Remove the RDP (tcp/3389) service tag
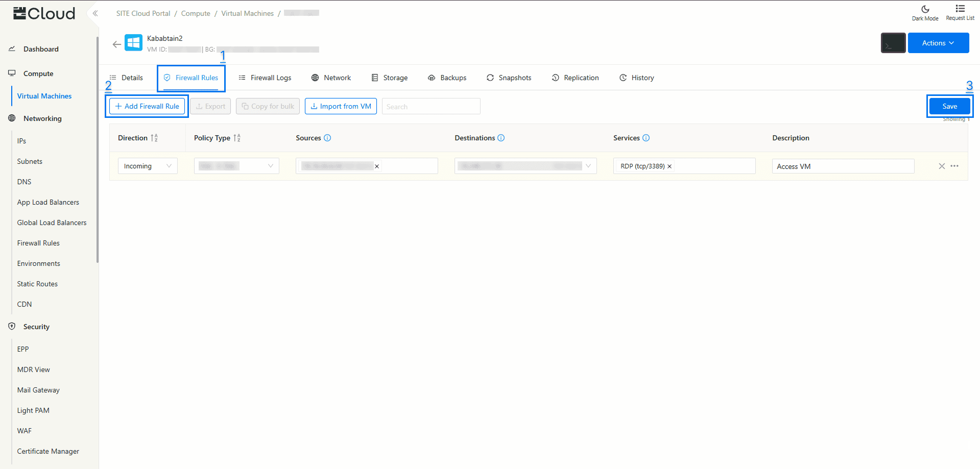980x469 pixels. point(670,166)
